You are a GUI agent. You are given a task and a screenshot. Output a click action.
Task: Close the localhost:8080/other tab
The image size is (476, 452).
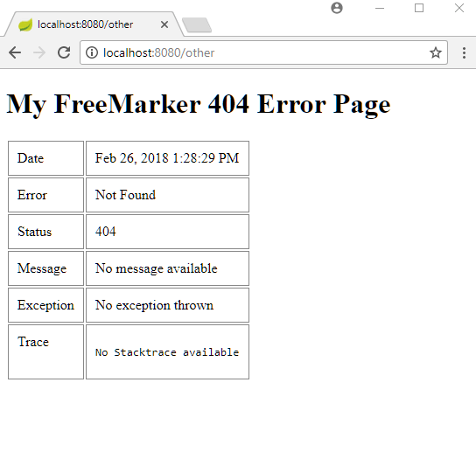pyautogui.click(x=164, y=24)
